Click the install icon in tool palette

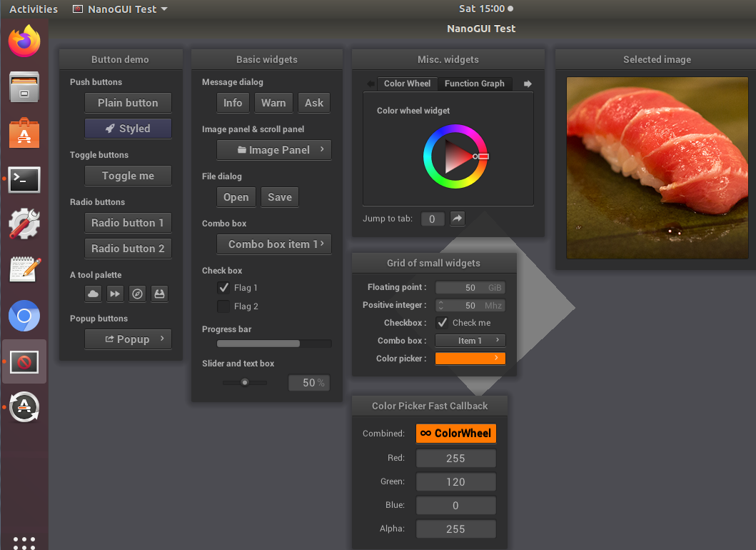(x=160, y=294)
